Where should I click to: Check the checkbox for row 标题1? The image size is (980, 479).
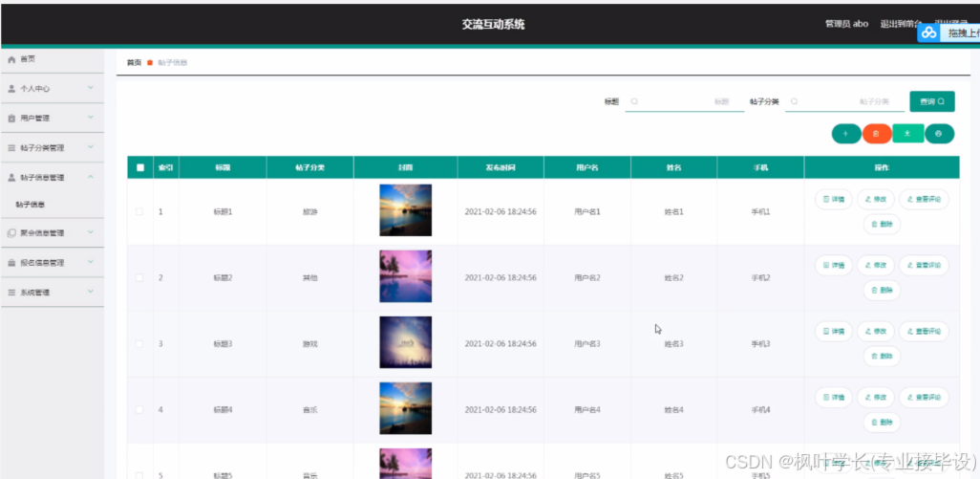(x=139, y=212)
